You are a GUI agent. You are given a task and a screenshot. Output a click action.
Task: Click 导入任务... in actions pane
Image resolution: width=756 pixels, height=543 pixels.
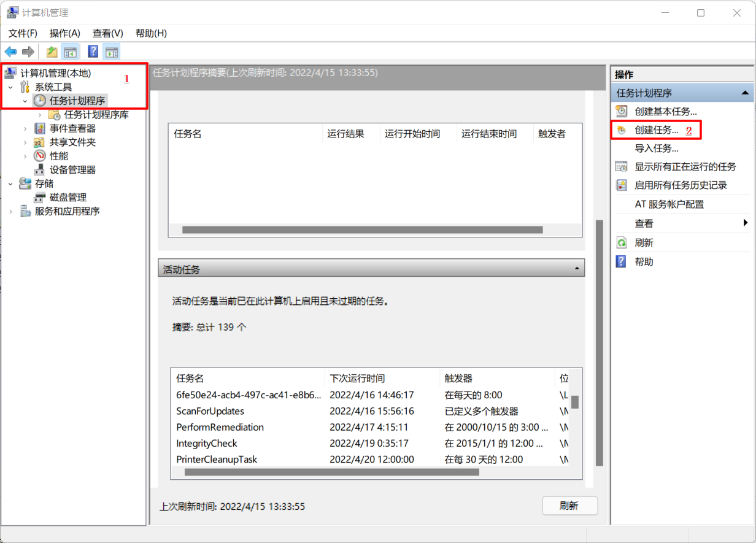(x=656, y=148)
